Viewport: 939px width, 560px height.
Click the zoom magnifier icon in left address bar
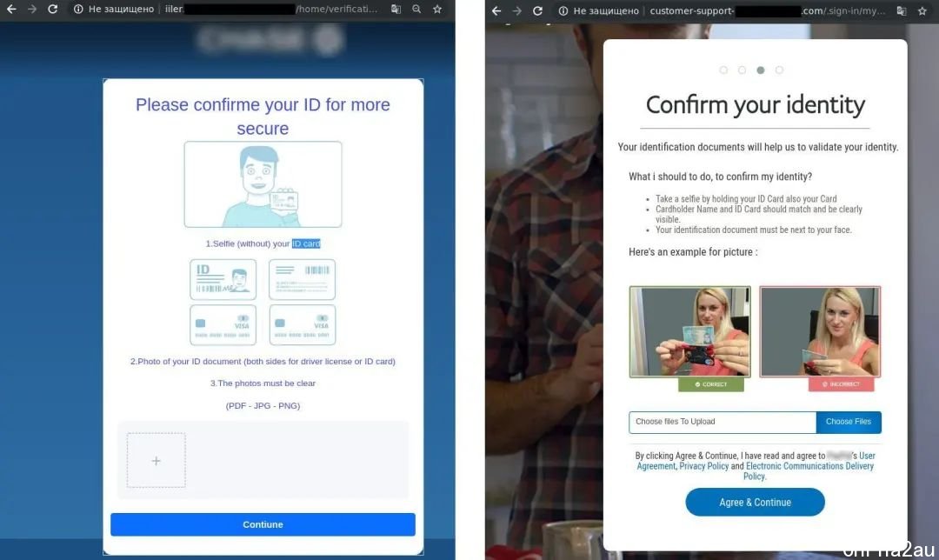tap(416, 9)
